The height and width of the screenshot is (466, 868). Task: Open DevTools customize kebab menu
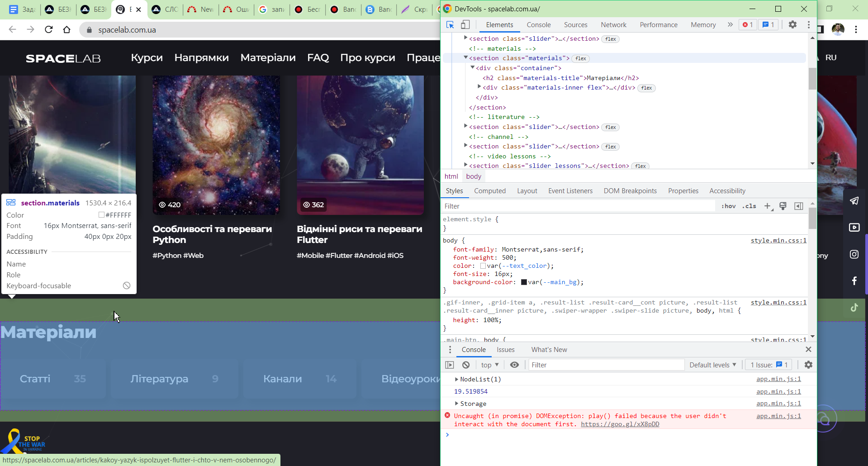click(x=809, y=25)
